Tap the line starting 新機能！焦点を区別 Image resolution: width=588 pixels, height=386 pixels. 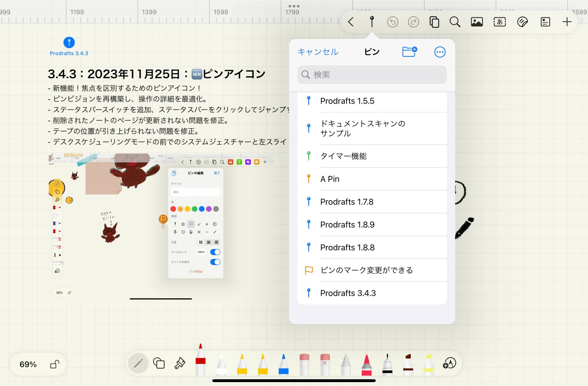click(124, 88)
